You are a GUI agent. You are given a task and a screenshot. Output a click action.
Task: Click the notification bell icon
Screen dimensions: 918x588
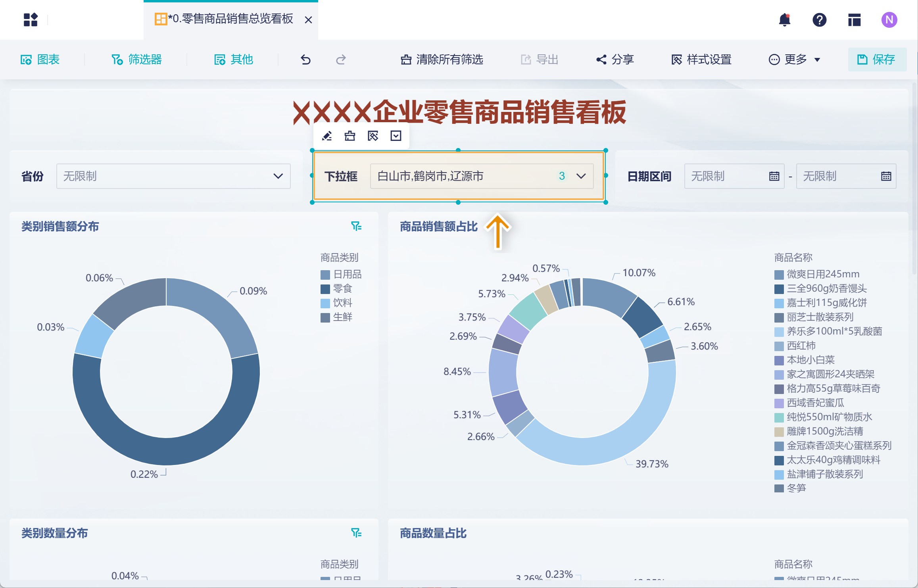784,19
